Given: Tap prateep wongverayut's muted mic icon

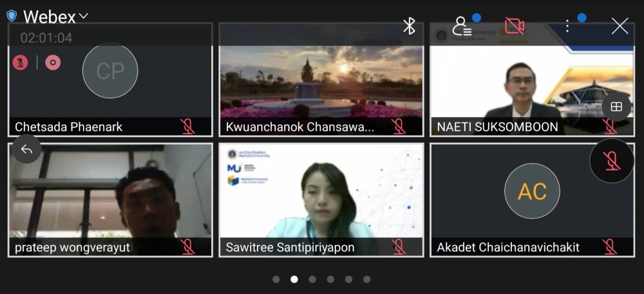Looking at the screenshot, I should click(187, 246).
